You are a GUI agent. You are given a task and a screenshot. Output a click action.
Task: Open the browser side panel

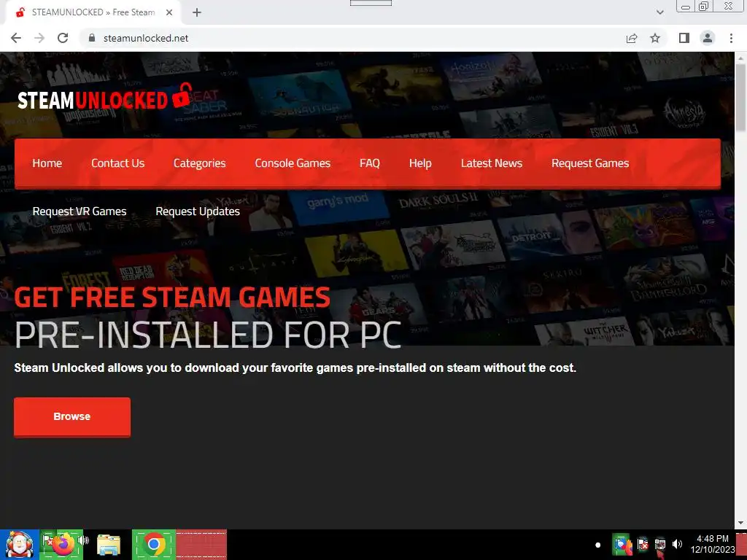pyautogui.click(x=684, y=38)
